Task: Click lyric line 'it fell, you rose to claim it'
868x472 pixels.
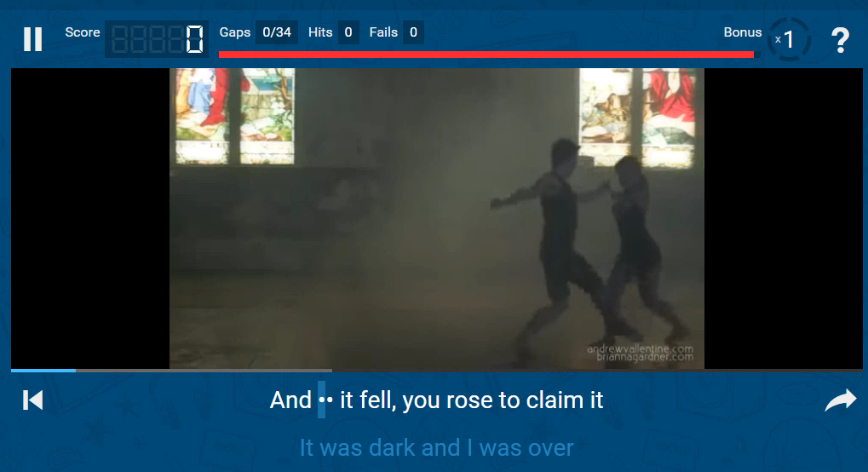Action: click(x=471, y=400)
